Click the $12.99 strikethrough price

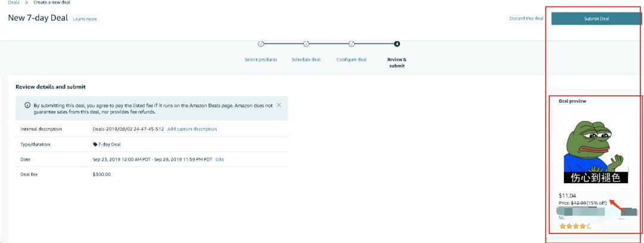(x=578, y=203)
